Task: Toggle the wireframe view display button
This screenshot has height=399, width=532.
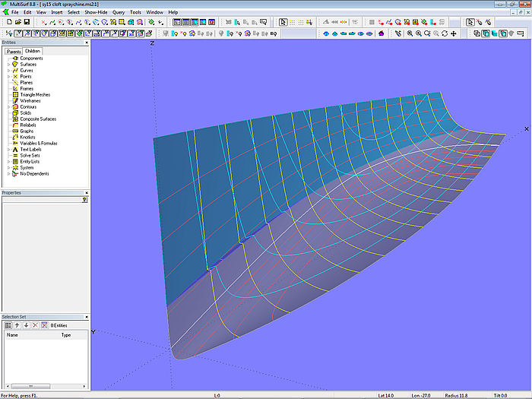Action: [477, 33]
